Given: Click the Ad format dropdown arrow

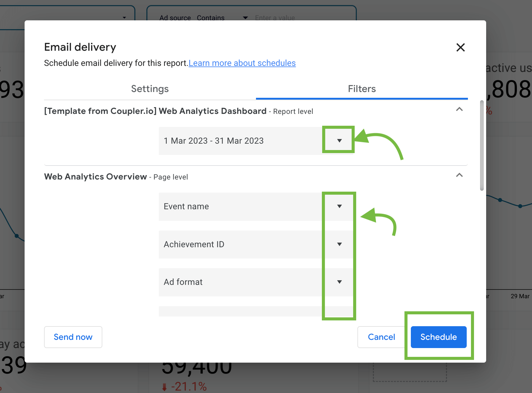Looking at the screenshot, I should pyautogui.click(x=339, y=282).
